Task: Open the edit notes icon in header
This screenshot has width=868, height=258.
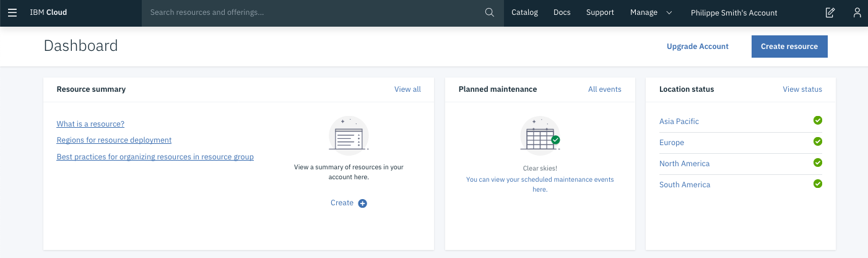Action: coord(830,12)
